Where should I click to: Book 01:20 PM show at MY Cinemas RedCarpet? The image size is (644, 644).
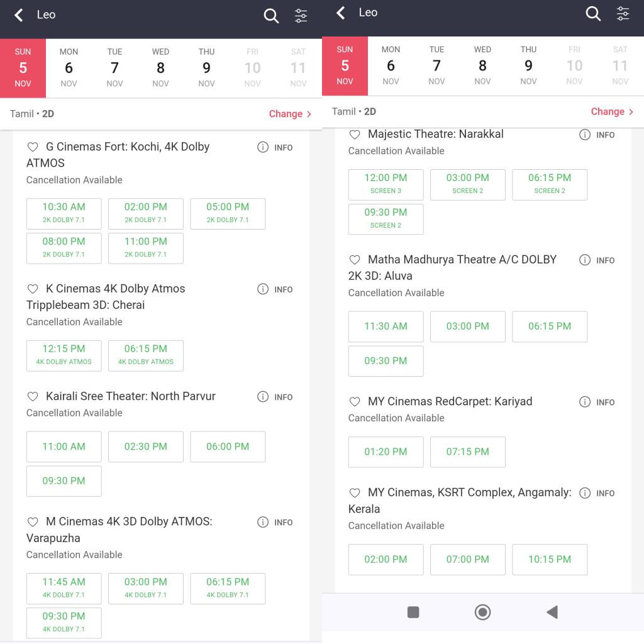pos(386,452)
